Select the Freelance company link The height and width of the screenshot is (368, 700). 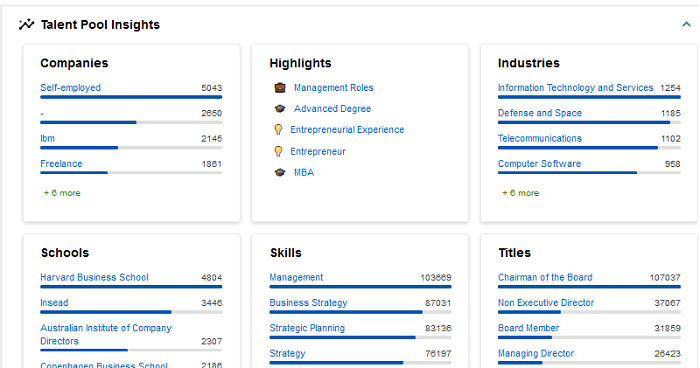click(61, 163)
